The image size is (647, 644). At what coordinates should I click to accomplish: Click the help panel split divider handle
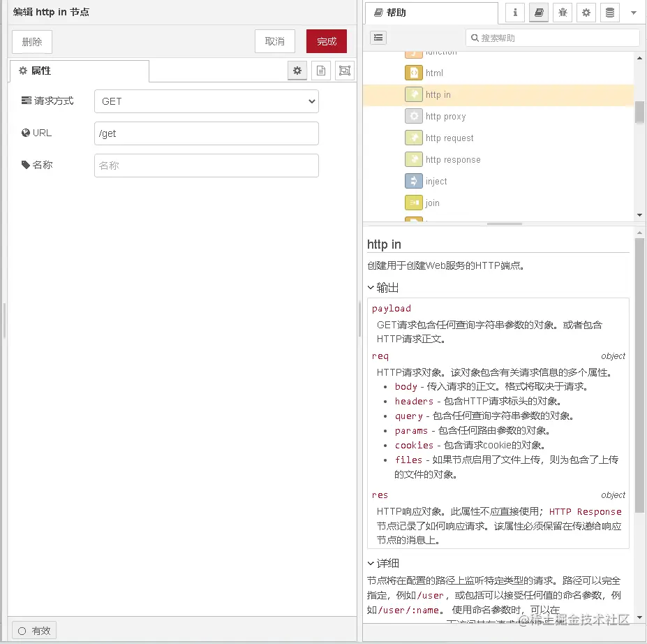tap(504, 224)
